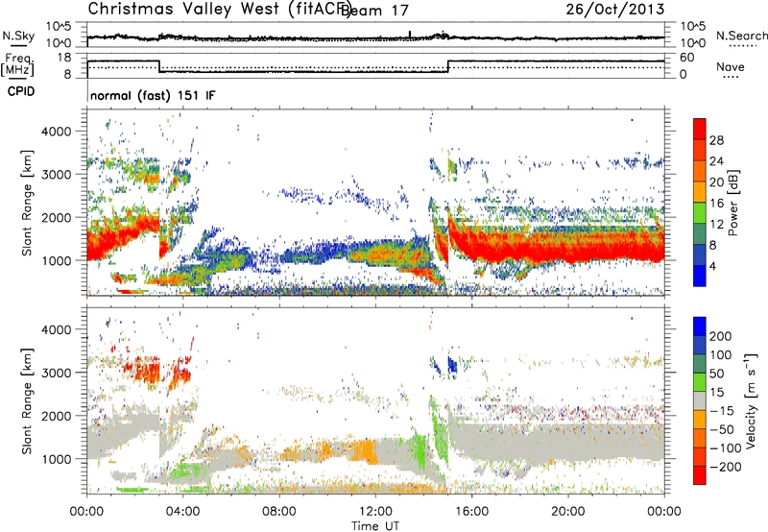Click the gray band of the velocity color bar
This screenshot has width=768, height=532.
700,400
